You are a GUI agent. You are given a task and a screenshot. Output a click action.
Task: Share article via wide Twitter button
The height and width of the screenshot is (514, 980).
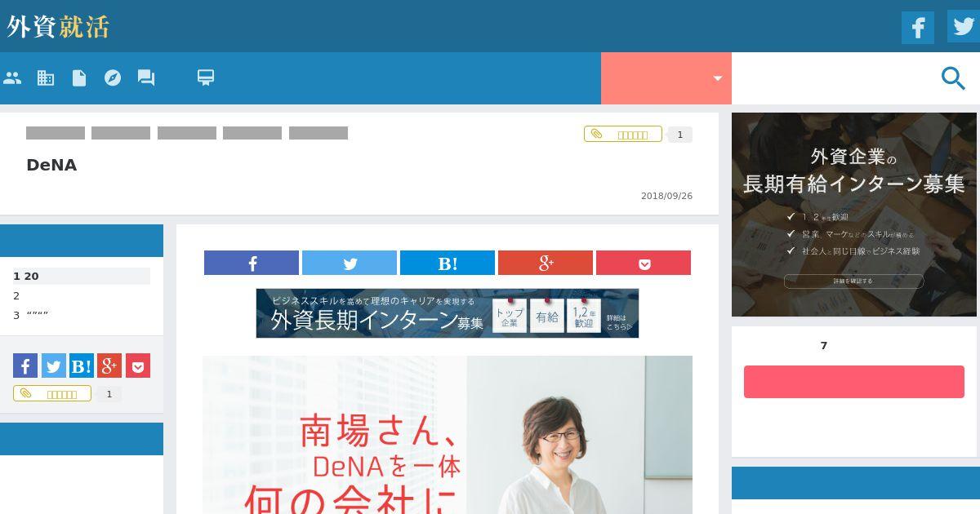click(x=350, y=263)
